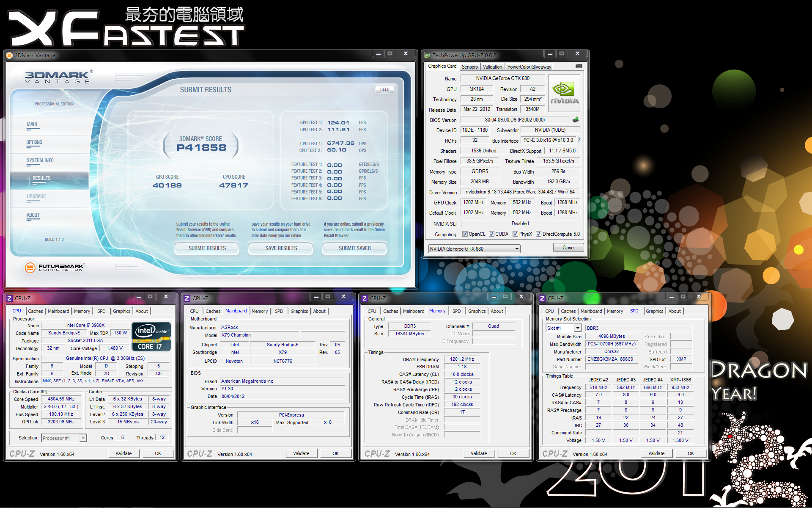This screenshot has width=812, height=508.
Task: Click the CPU-Z icon of the Mainboard window
Action: point(187,298)
